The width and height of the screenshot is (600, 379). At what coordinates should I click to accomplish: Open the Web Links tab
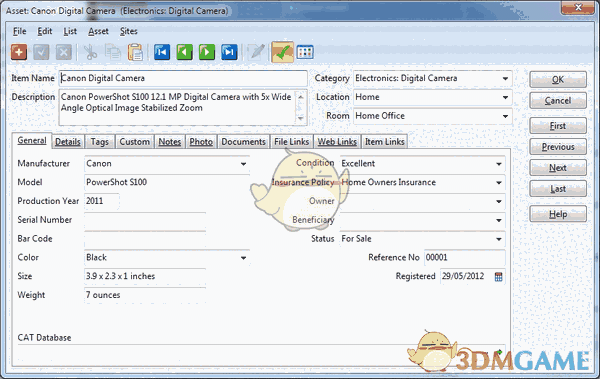(x=337, y=142)
